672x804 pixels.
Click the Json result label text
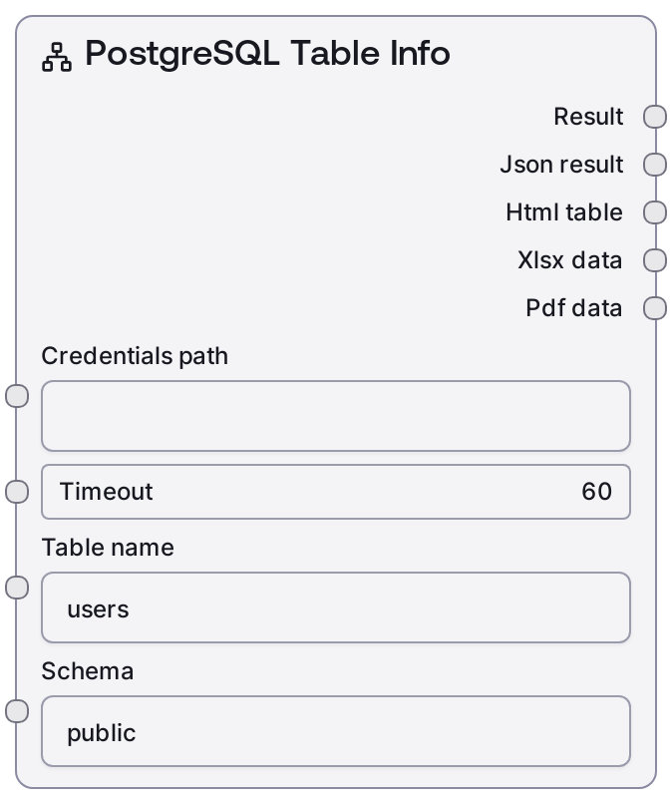pos(561,165)
